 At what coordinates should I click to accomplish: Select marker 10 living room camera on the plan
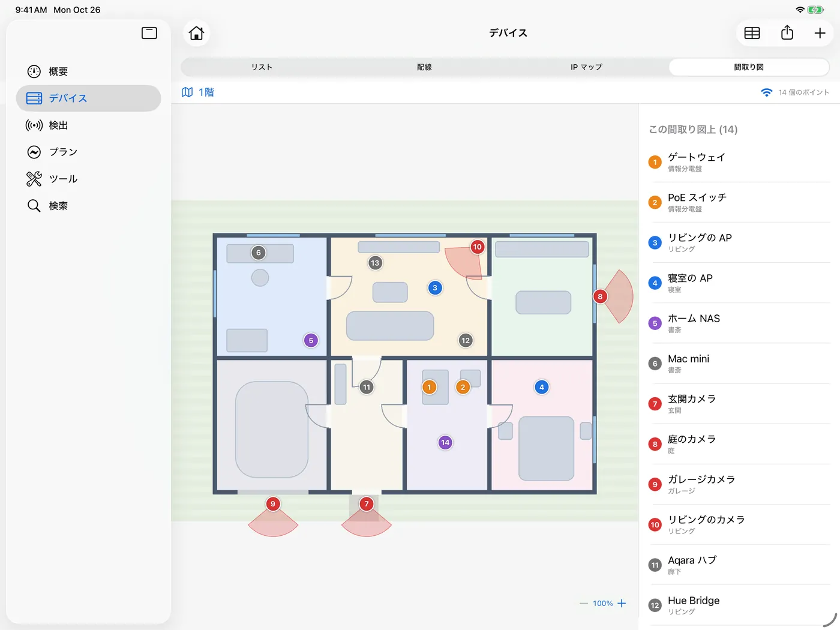[477, 247]
